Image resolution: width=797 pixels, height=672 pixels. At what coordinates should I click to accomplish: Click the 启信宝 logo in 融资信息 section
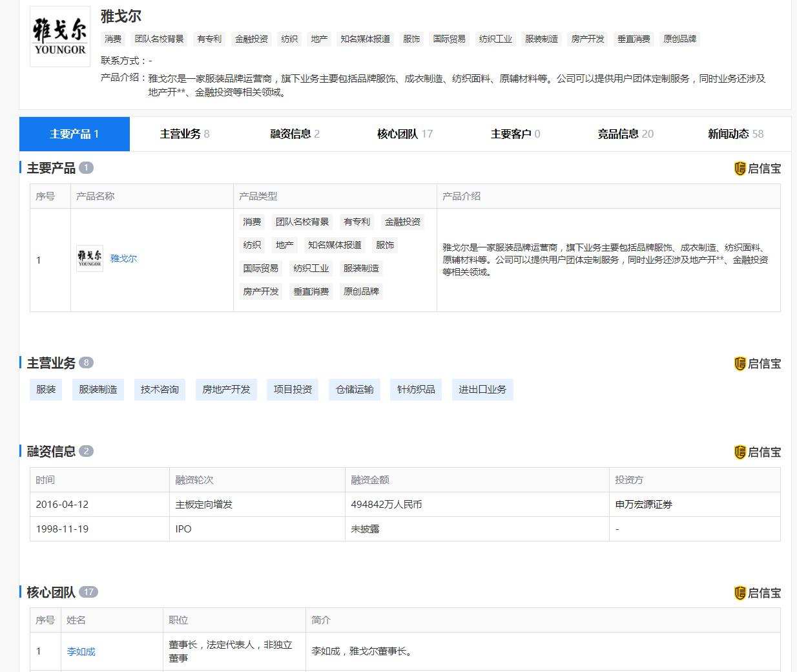point(758,452)
